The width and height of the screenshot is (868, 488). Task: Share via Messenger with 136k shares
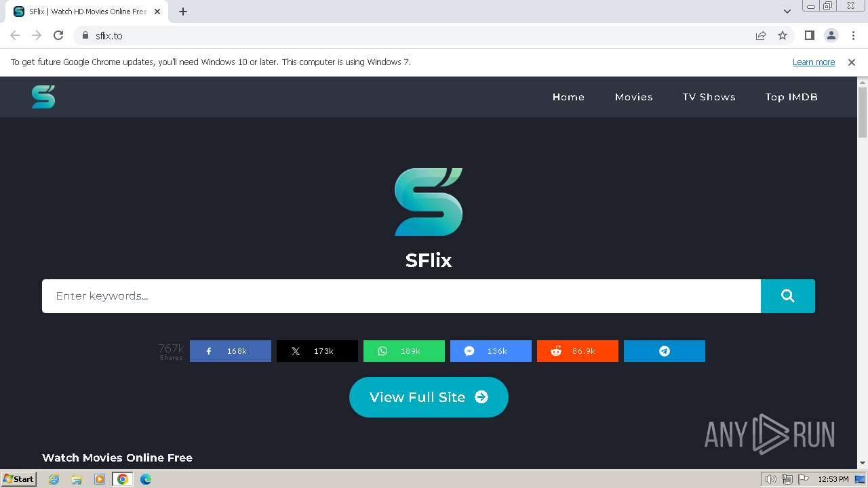click(491, 351)
